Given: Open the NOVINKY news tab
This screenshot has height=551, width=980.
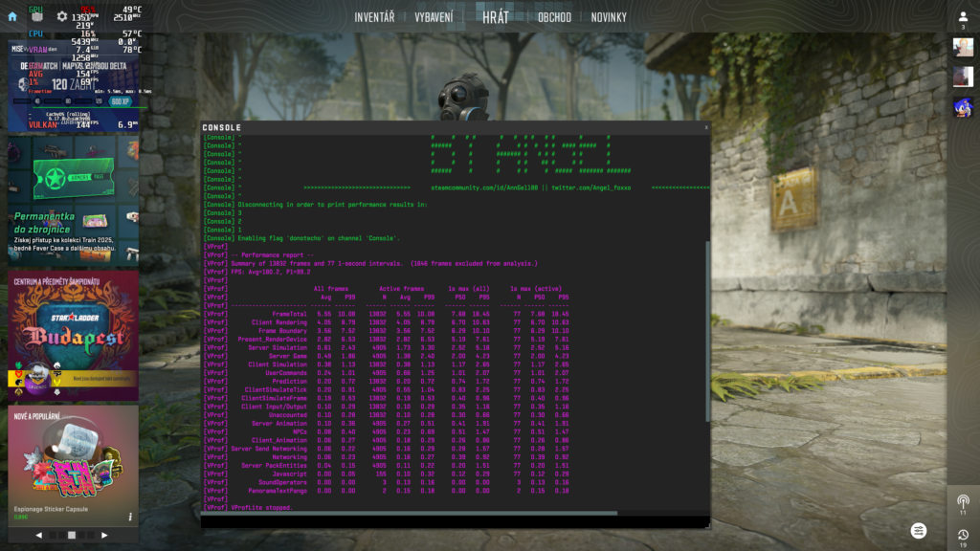Looking at the screenshot, I should [609, 17].
